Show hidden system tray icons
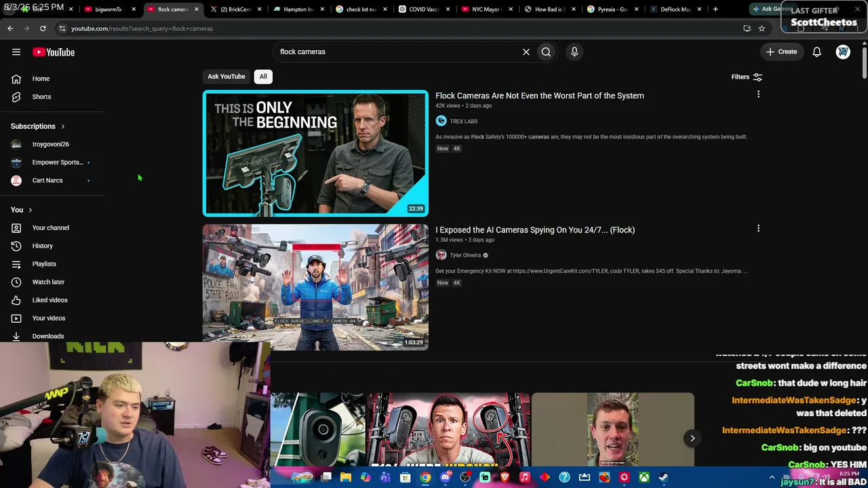The width and height of the screenshot is (868, 488). 772,478
